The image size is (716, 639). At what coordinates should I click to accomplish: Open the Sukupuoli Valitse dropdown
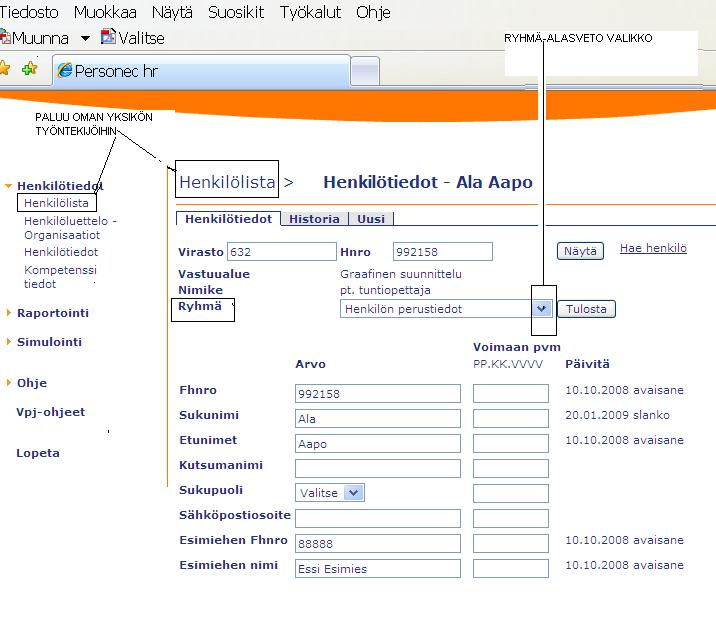coord(330,493)
